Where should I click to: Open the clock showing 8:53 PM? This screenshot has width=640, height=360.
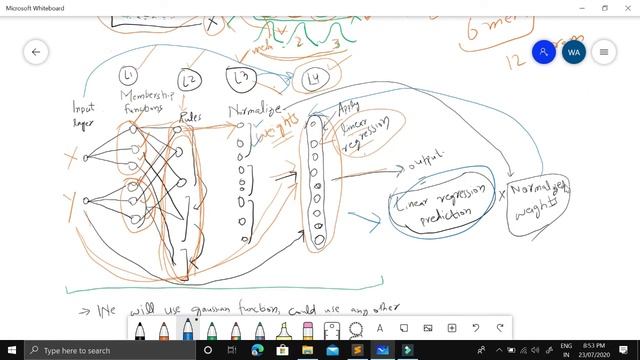[594, 350]
